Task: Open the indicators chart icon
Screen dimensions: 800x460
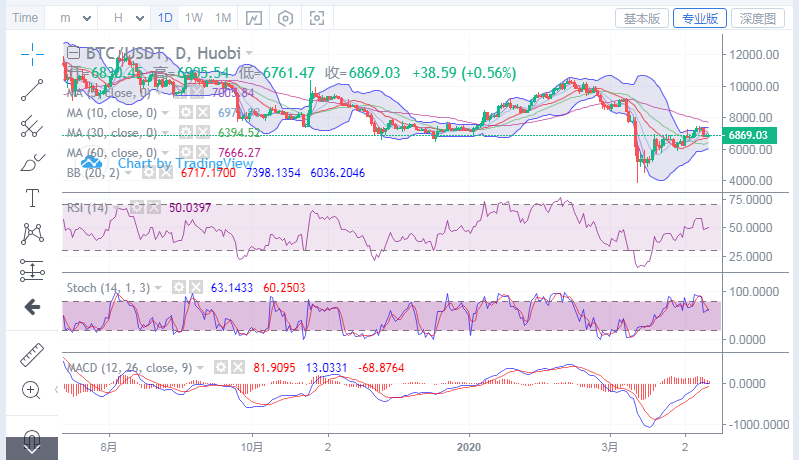Action: point(255,18)
